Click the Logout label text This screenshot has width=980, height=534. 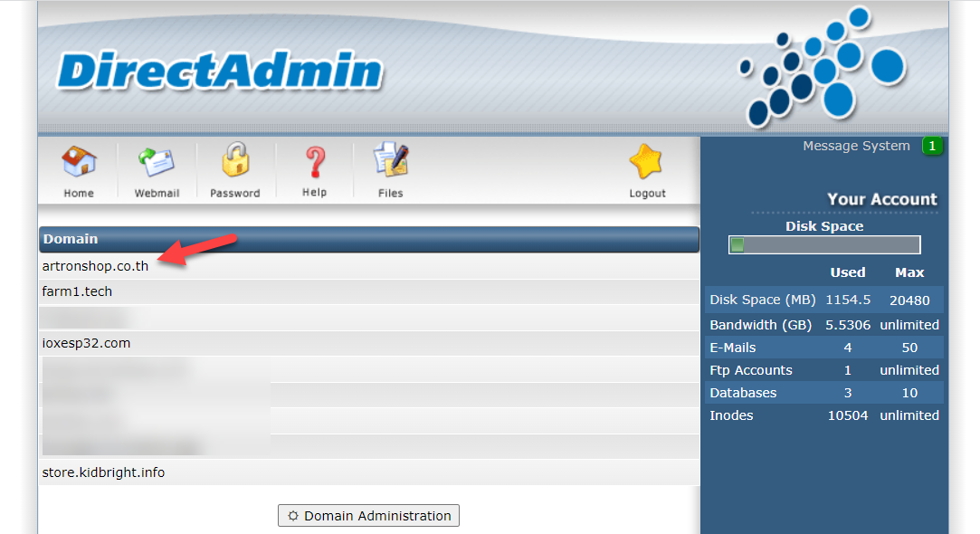pyautogui.click(x=648, y=193)
